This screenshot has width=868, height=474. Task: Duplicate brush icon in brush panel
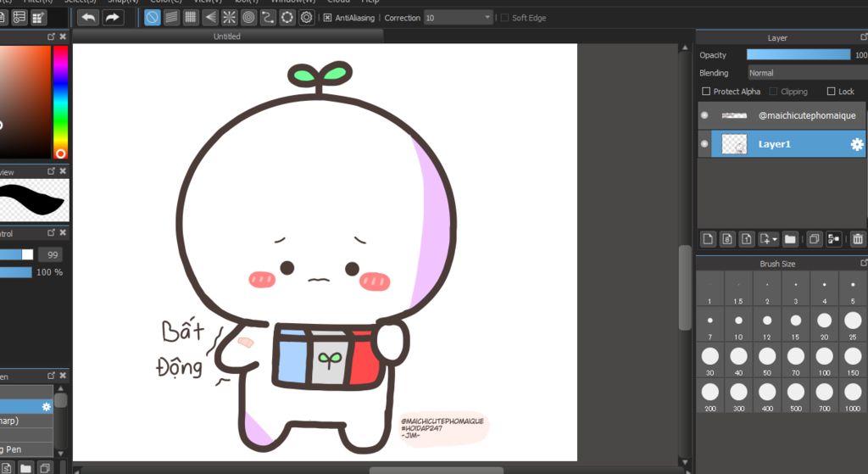45,468
